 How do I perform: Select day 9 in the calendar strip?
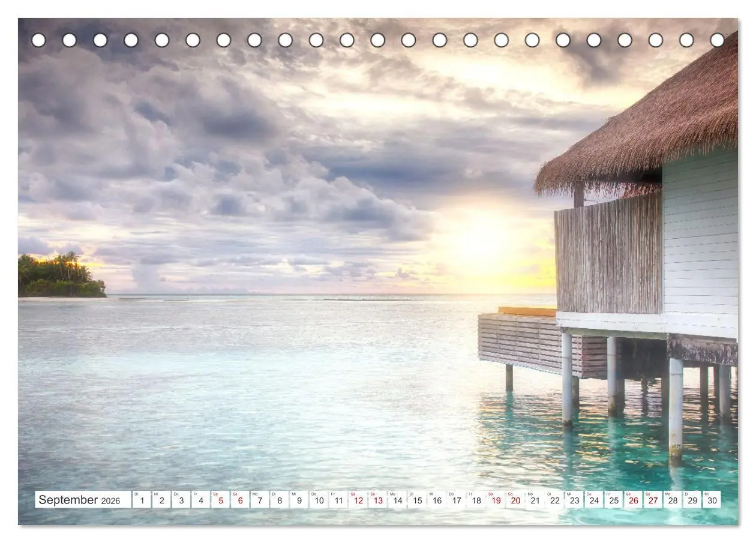pos(299,499)
